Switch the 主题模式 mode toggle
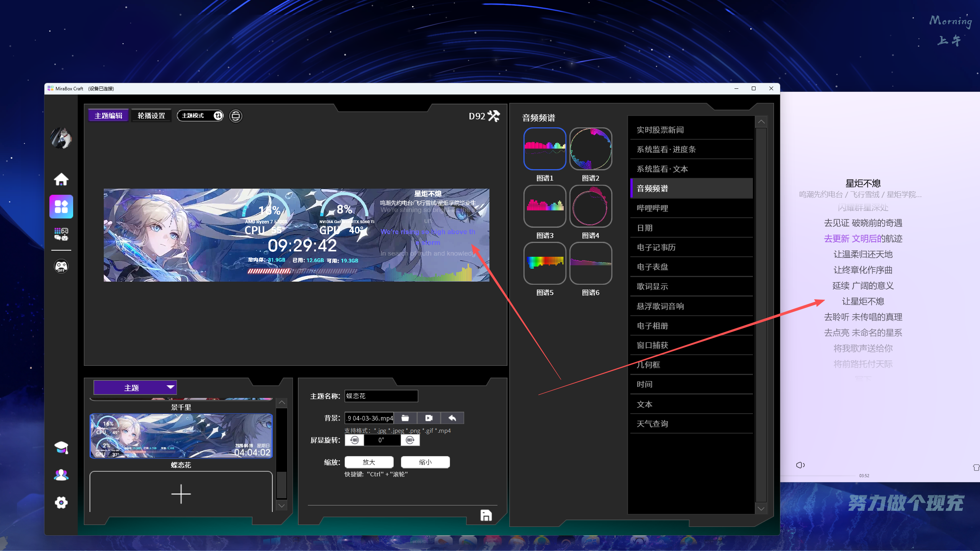The height and width of the screenshot is (551, 980). (x=200, y=116)
